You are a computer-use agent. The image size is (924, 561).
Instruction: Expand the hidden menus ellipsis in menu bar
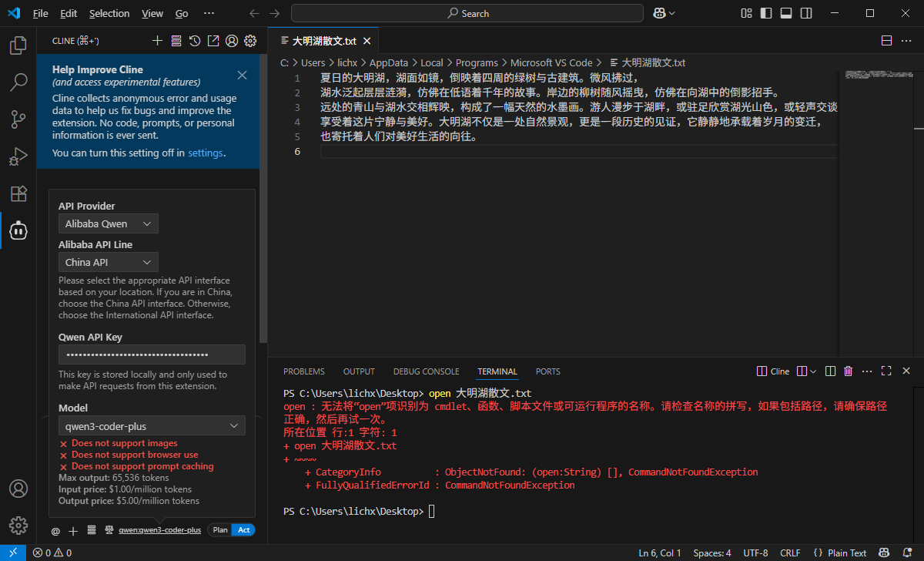click(x=209, y=13)
